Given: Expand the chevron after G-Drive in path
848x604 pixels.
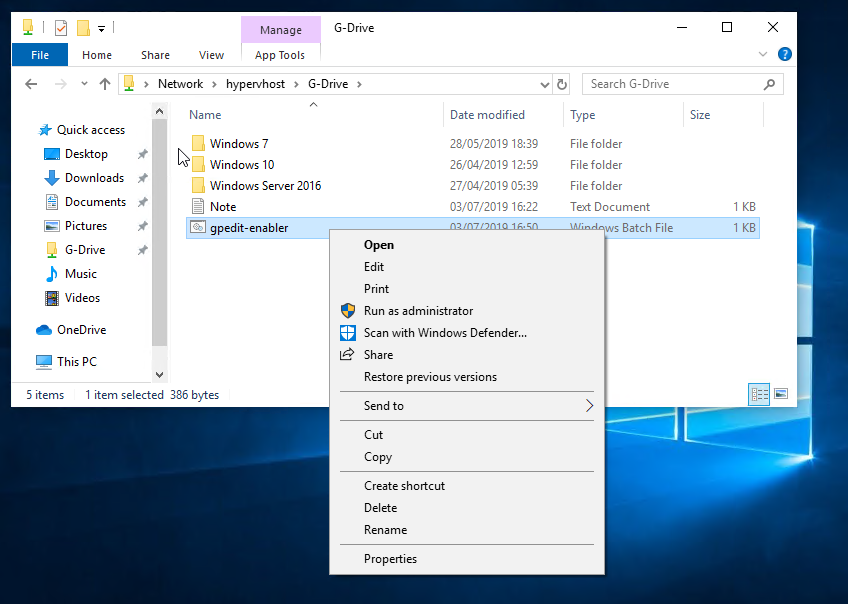Looking at the screenshot, I should 359,84.
